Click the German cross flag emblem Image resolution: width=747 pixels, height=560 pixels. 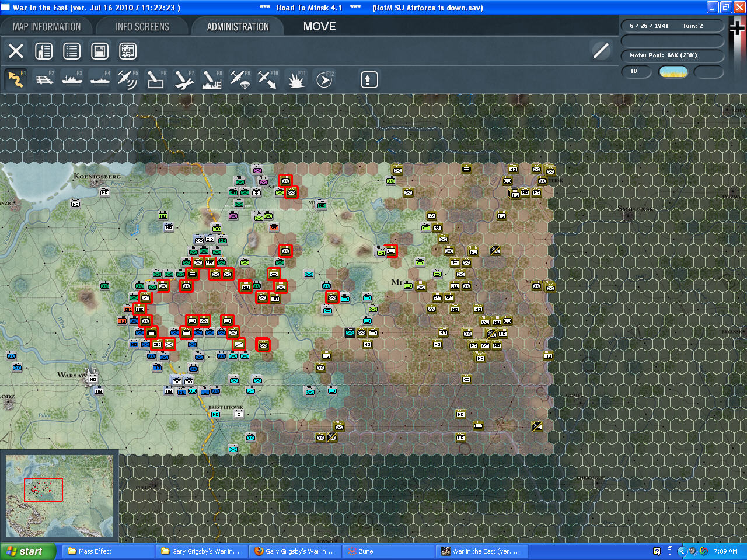click(738, 27)
